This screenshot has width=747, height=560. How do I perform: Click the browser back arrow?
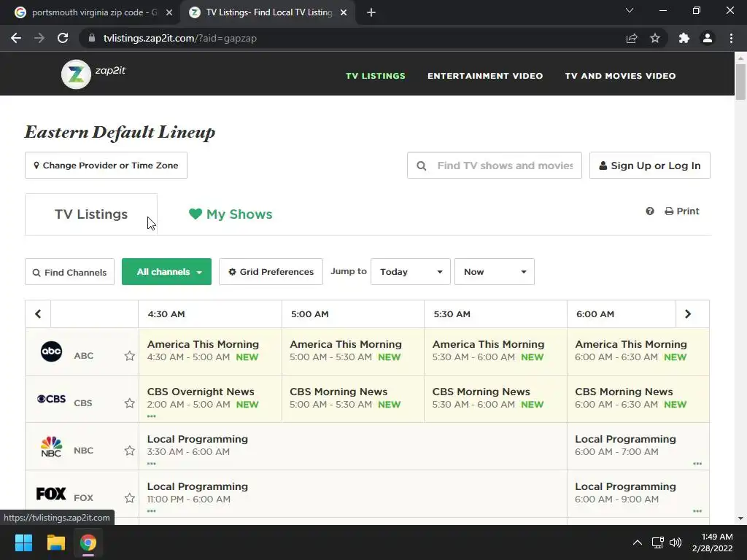pyautogui.click(x=16, y=38)
